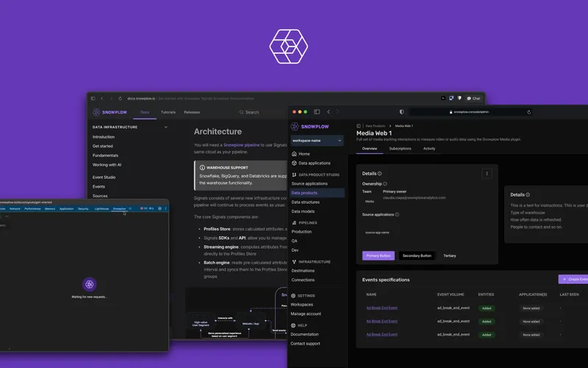Viewport: 588px width, 368px height.
Task: Click the Pipelines section icon
Action: click(294, 223)
